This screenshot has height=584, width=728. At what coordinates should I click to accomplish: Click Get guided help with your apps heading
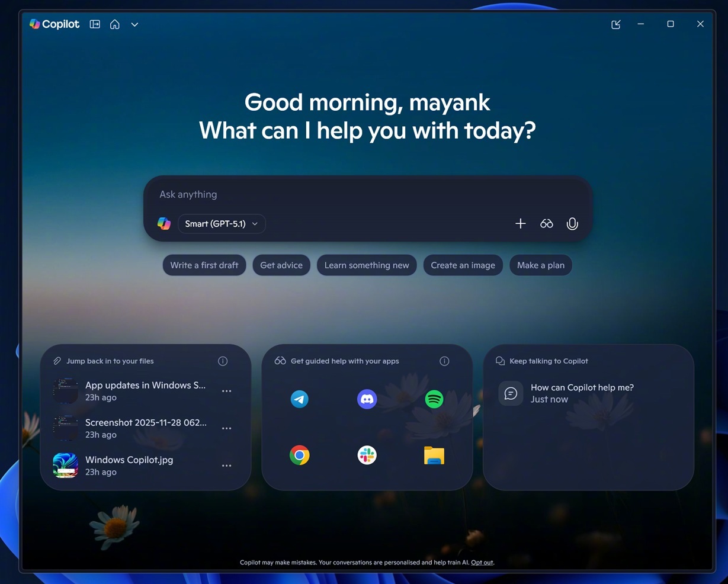345,361
